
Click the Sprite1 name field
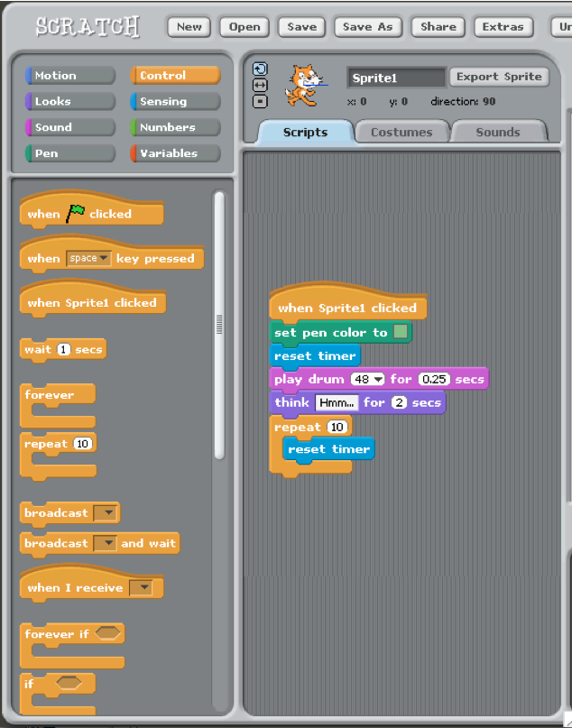point(395,78)
